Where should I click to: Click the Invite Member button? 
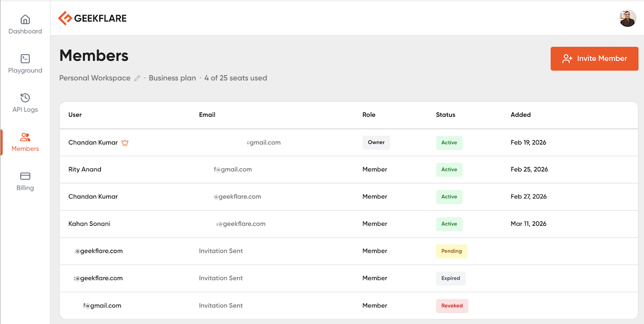[x=594, y=59]
